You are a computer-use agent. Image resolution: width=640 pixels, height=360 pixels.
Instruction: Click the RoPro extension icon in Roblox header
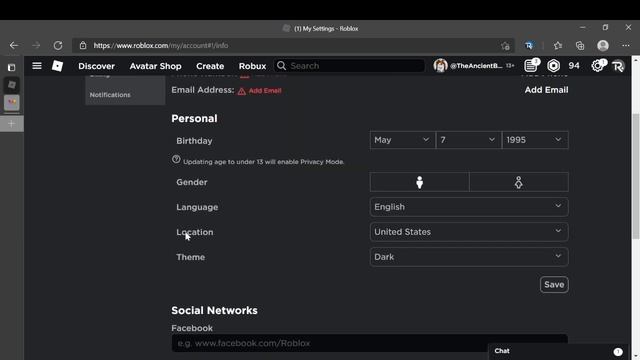pos(618,66)
